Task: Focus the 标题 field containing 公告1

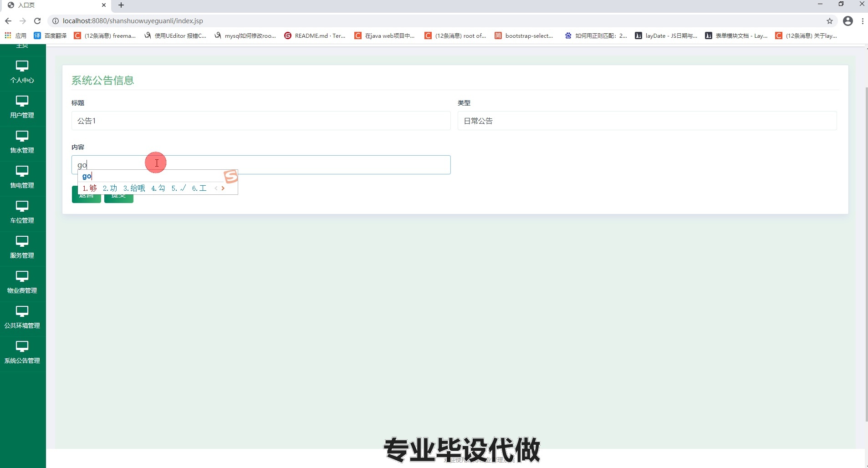Action: (261, 121)
